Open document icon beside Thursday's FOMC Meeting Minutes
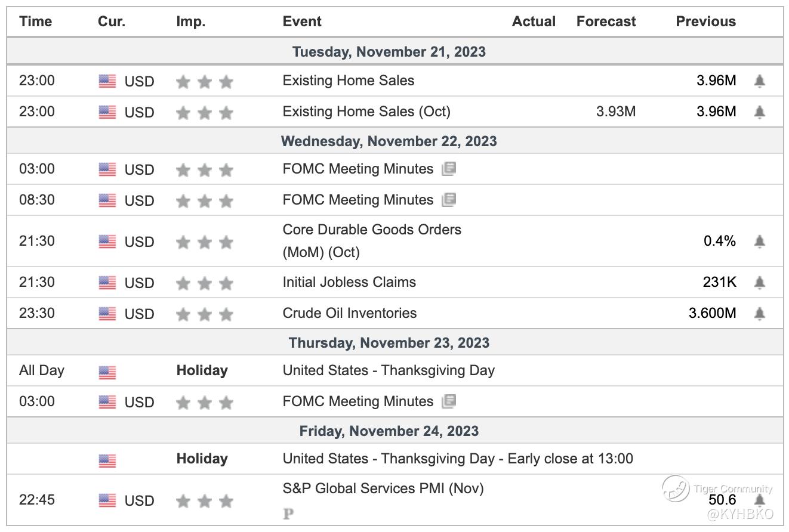 [449, 401]
